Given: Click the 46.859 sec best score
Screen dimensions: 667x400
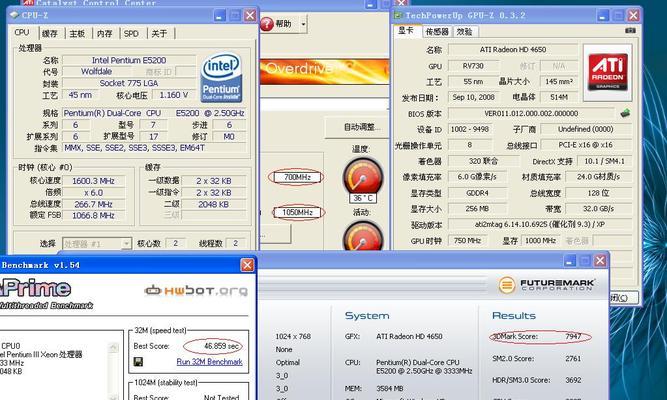Looking at the screenshot, I should pyautogui.click(x=221, y=346).
